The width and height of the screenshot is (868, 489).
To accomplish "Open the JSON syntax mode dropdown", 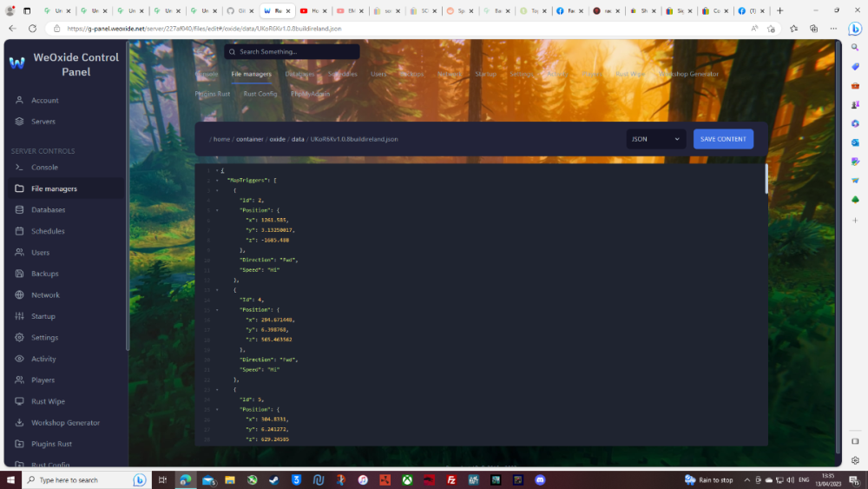I will pos(655,139).
